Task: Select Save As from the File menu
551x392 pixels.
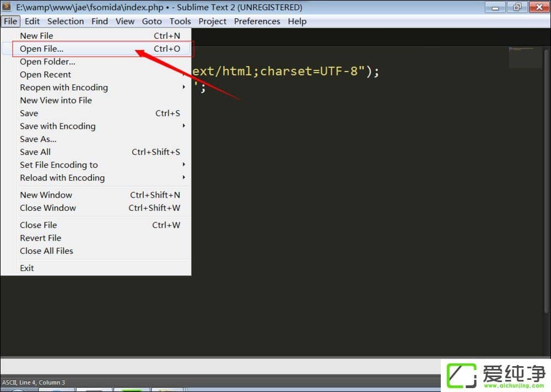Action: coord(37,139)
